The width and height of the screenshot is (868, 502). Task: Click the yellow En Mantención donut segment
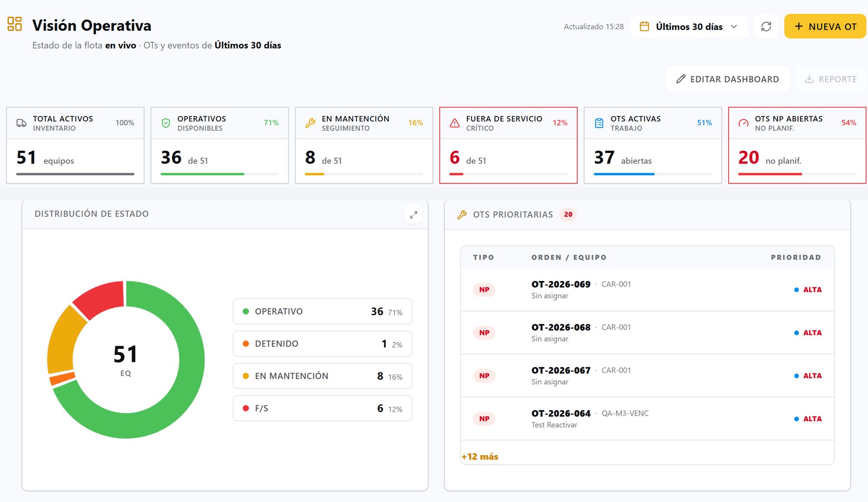[64, 341]
